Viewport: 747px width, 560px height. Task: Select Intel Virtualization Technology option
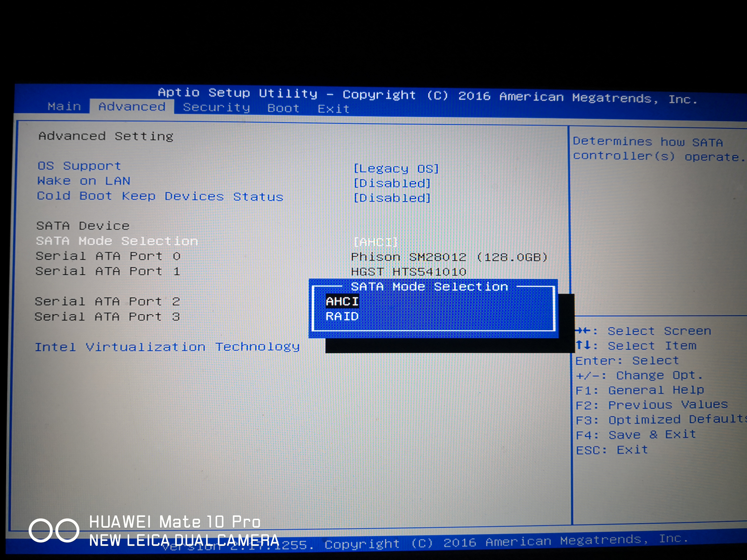click(167, 347)
